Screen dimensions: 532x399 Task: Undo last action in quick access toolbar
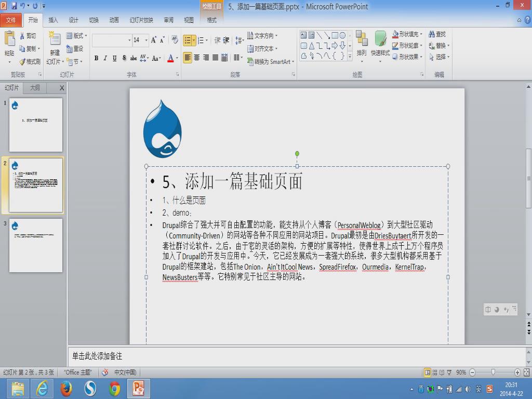[22, 6]
